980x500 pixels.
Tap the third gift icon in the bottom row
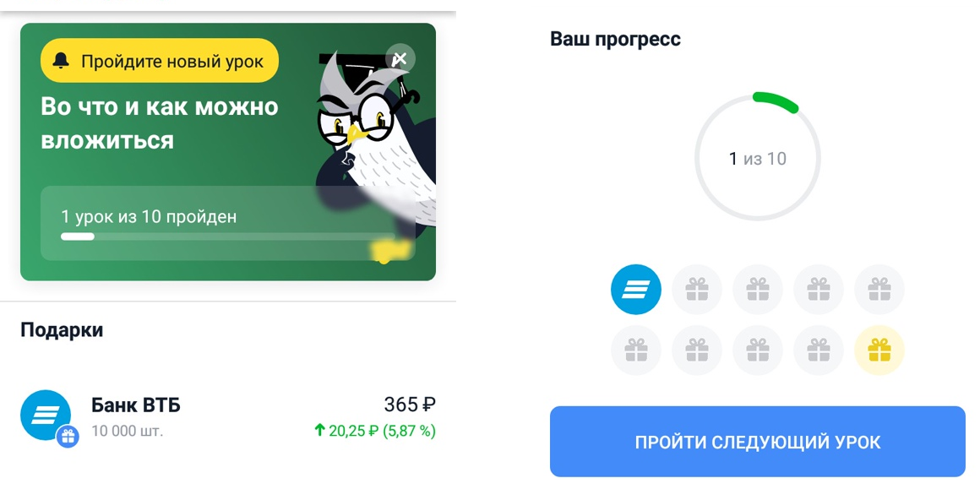(x=758, y=350)
